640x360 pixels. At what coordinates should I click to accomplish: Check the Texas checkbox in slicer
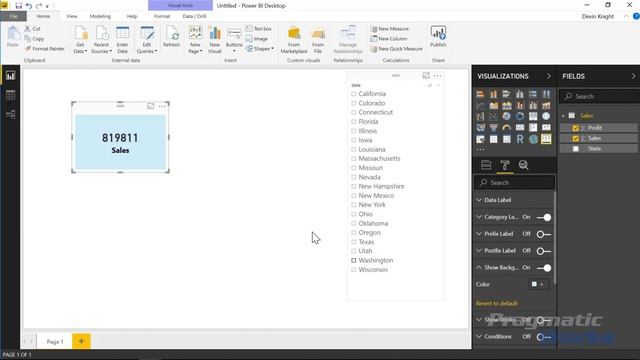click(x=353, y=242)
